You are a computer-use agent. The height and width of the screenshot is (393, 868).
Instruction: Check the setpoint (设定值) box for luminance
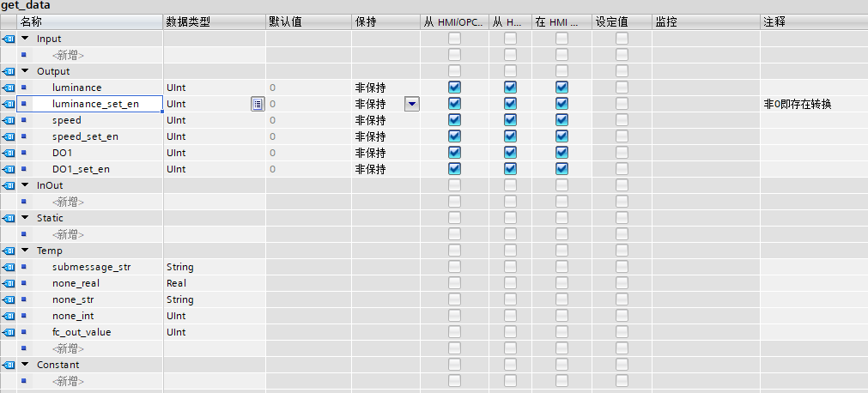(x=622, y=88)
